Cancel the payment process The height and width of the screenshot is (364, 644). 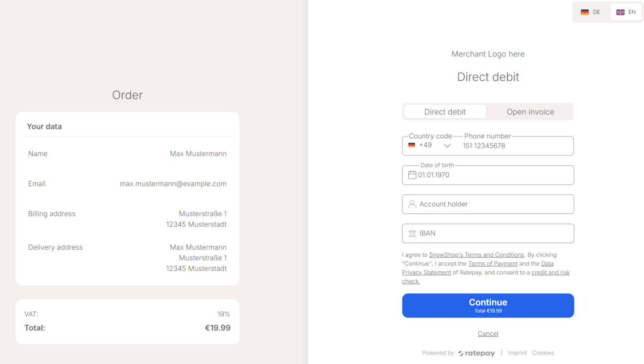(x=488, y=334)
